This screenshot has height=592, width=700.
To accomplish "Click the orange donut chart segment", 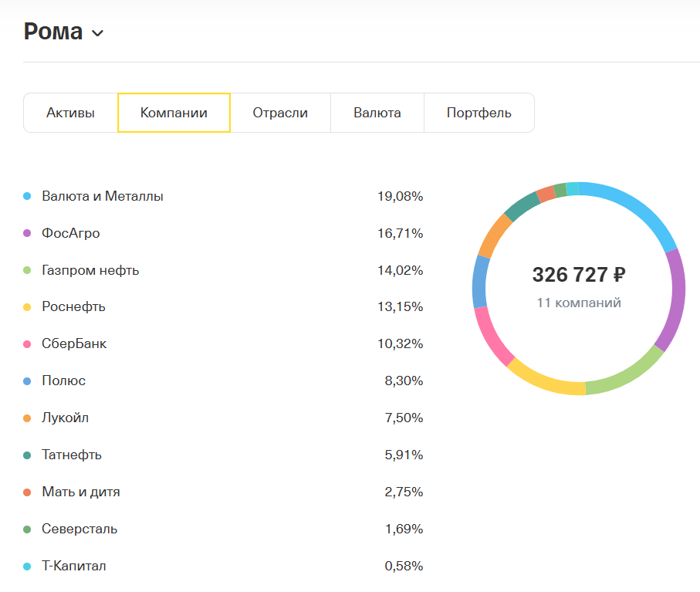I will [x=494, y=235].
